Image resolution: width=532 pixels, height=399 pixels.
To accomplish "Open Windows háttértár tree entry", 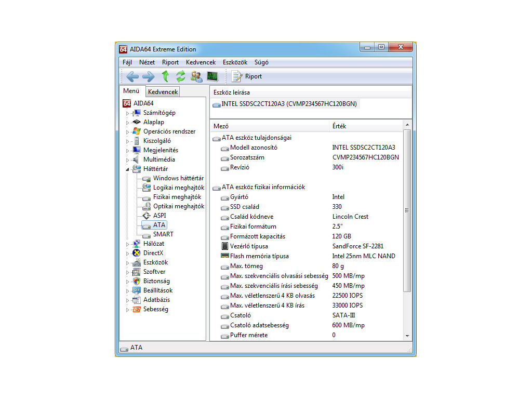I will 178,178.
